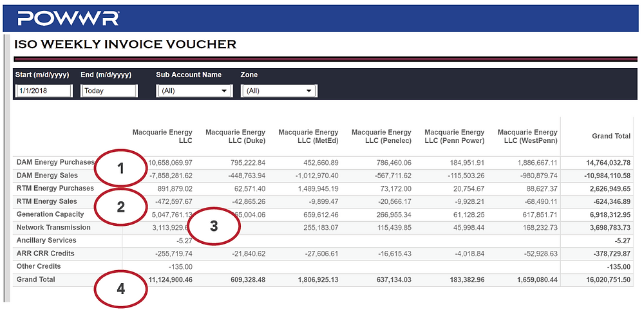Click the POWWR logo in header
Screen dimensions: 644x312
(x=68, y=19)
